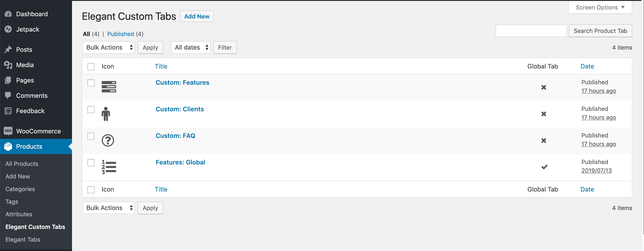The width and height of the screenshot is (644, 251).
Task: Select the Products box icon
Action: click(8, 146)
